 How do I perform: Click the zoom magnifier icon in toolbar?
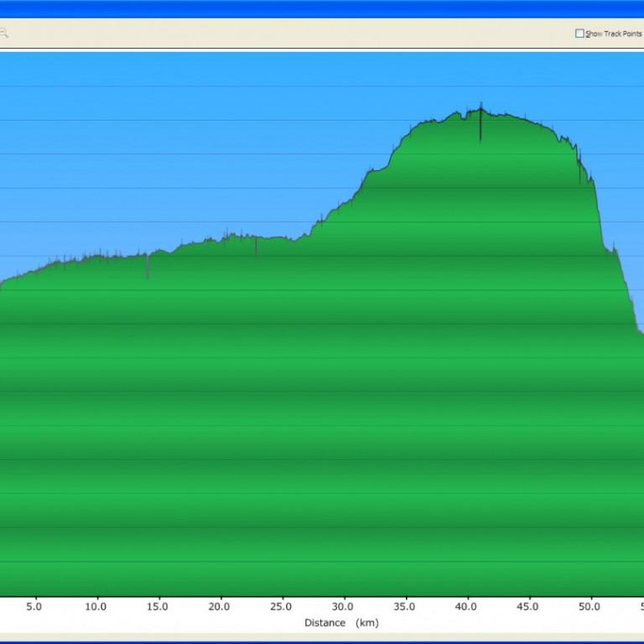[x=3, y=34]
